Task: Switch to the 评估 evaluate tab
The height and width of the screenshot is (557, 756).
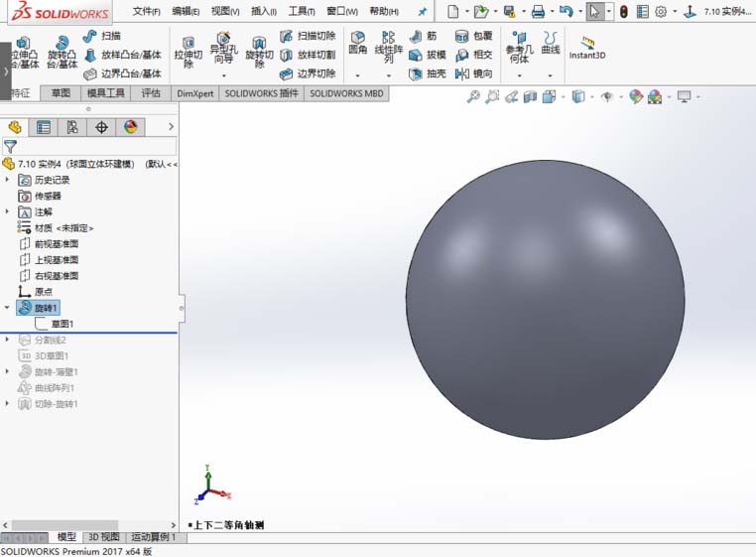Action: tap(151, 93)
